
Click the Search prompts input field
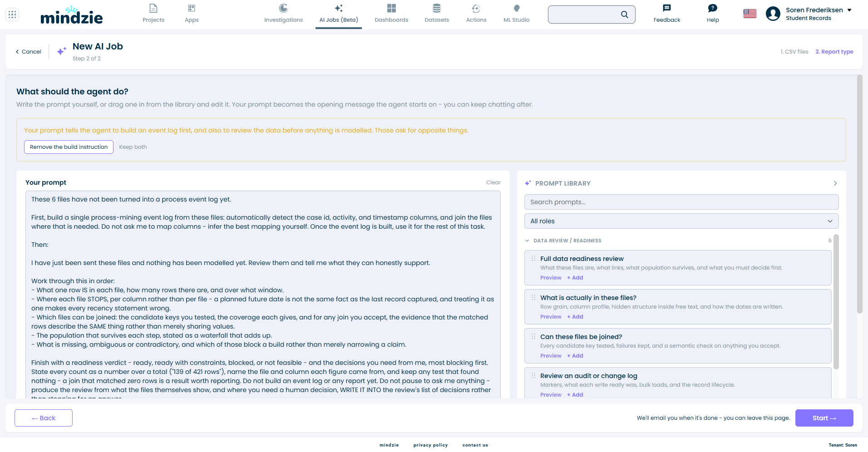681,202
